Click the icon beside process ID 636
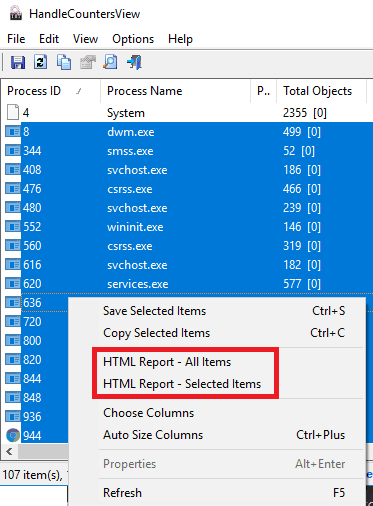 [x=13, y=303]
